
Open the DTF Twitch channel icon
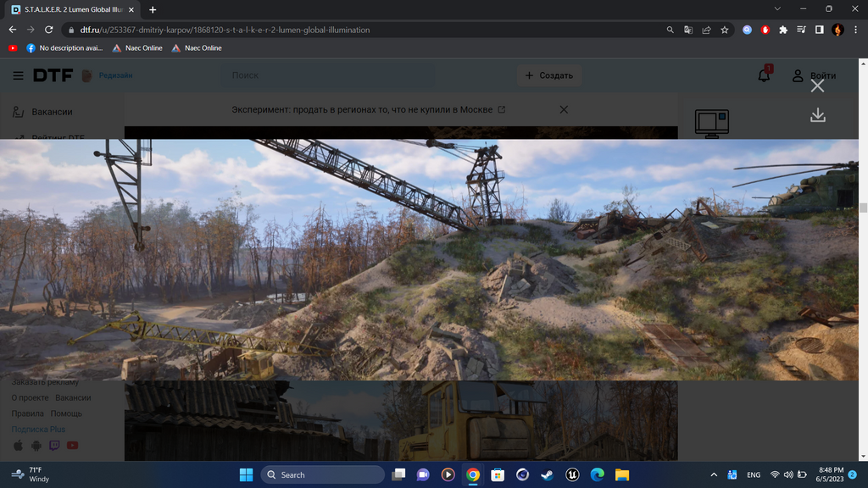tap(54, 446)
